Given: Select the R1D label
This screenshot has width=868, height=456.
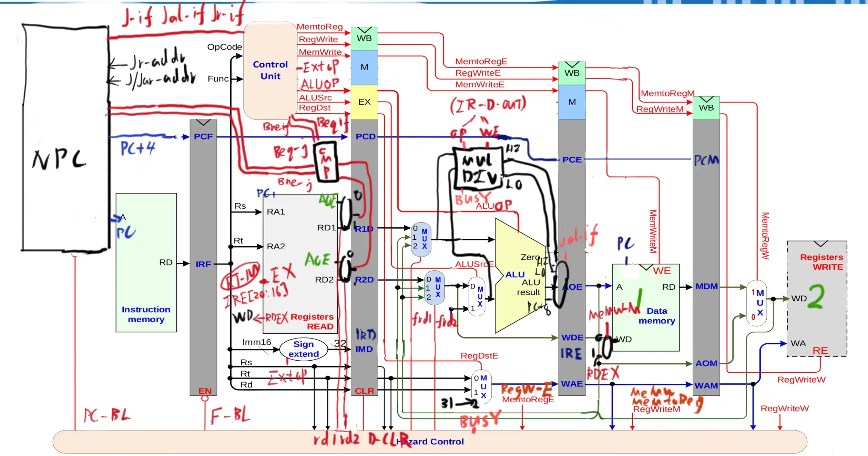Looking at the screenshot, I should [364, 229].
